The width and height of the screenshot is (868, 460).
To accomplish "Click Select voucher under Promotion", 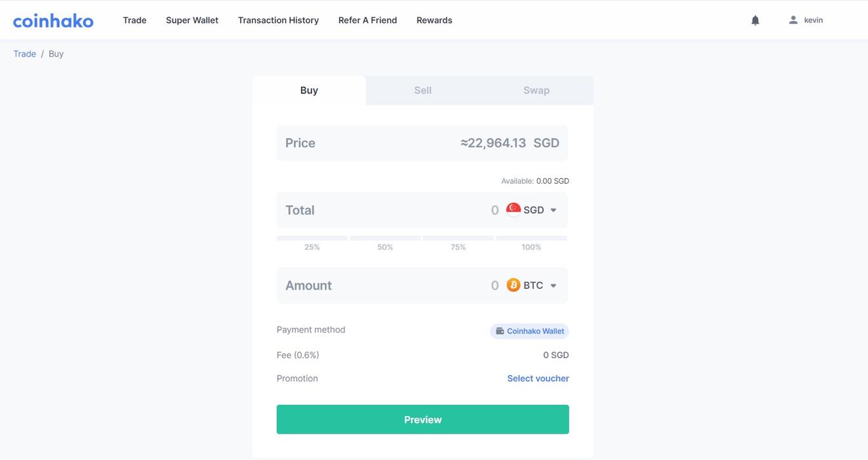I will [x=537, y=378].
